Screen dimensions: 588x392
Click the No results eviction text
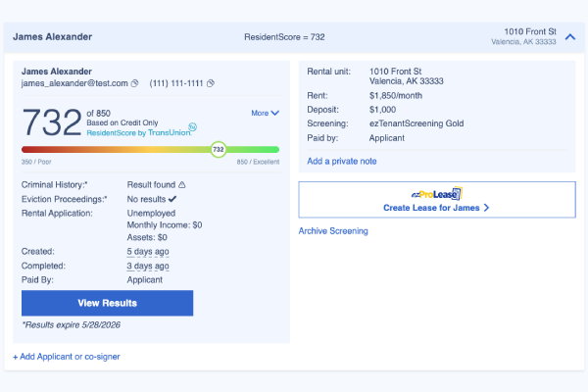[146, 199]
